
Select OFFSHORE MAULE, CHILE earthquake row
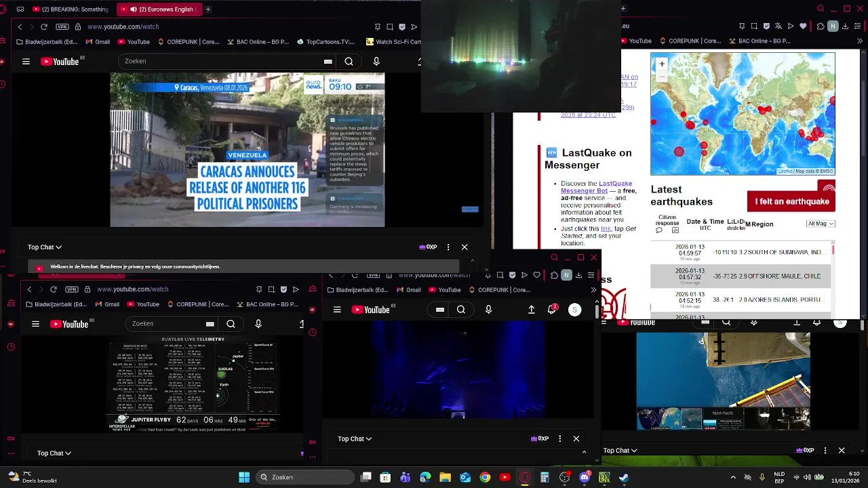(x=741, y=276)
